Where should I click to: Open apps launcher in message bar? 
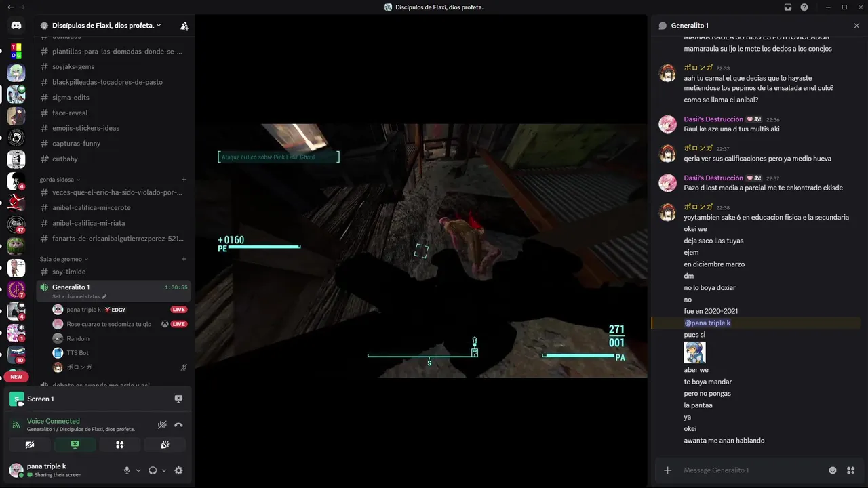851,470
